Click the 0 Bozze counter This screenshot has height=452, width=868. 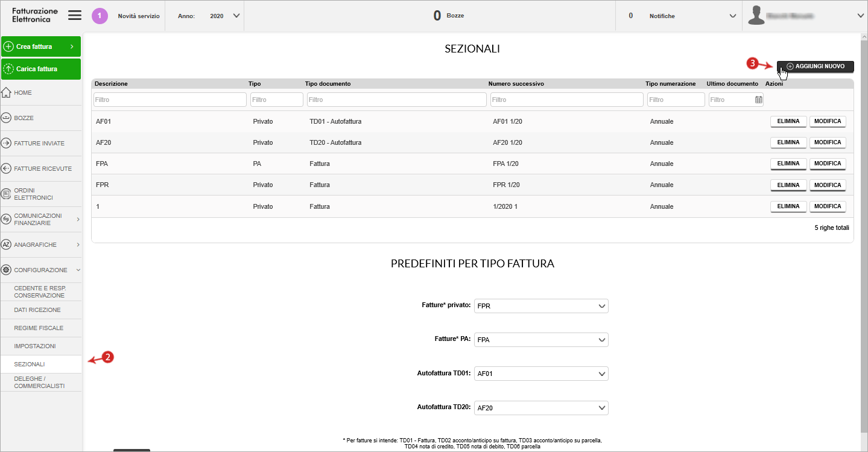coord(449,16)
